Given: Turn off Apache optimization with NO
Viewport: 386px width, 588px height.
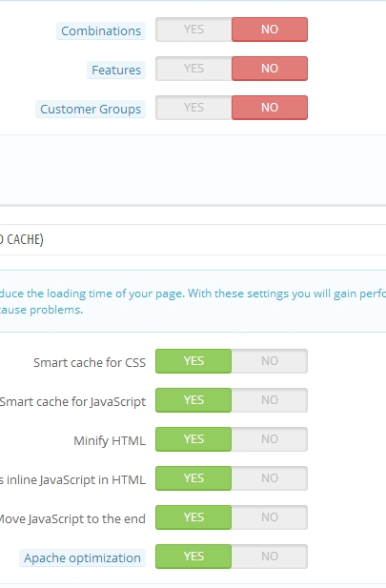Looking at the screenshot, I should [270, 557].
